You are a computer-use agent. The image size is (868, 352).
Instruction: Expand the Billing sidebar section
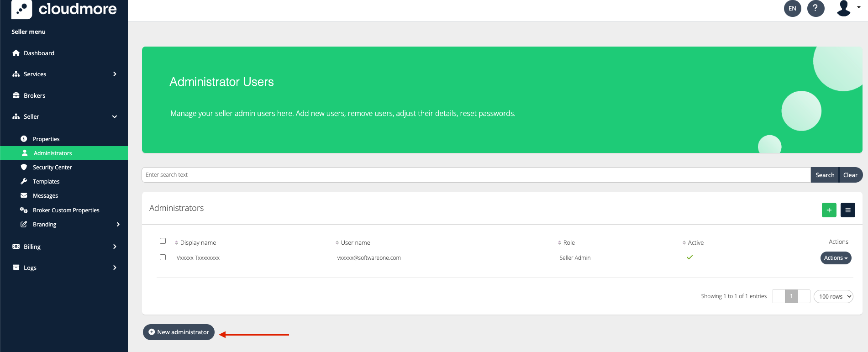pyautogui.click(x=64, y=247)
